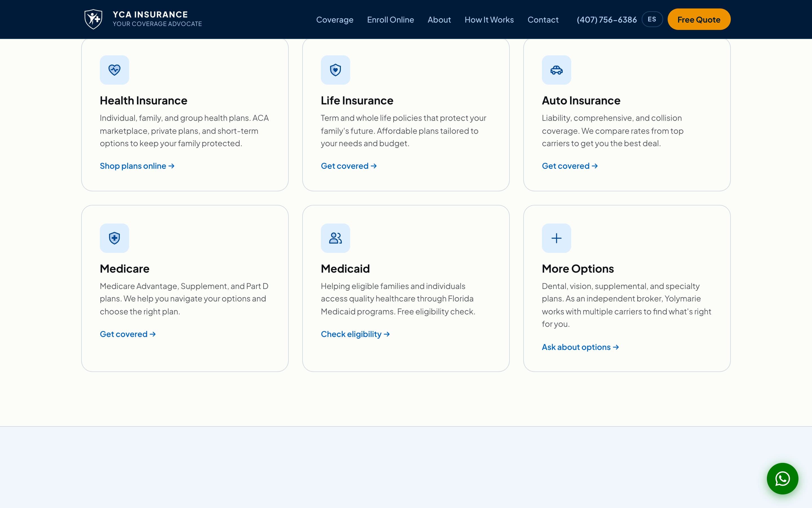Click the Auto Insurance description paragraph
Viewport: 812px width, 508px height.
pyautogui.click(x=612, y=131)
